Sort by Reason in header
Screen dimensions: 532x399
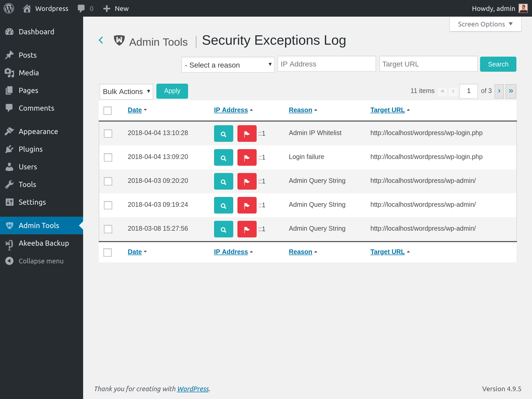pyautogui.click(x=301, y=110)
